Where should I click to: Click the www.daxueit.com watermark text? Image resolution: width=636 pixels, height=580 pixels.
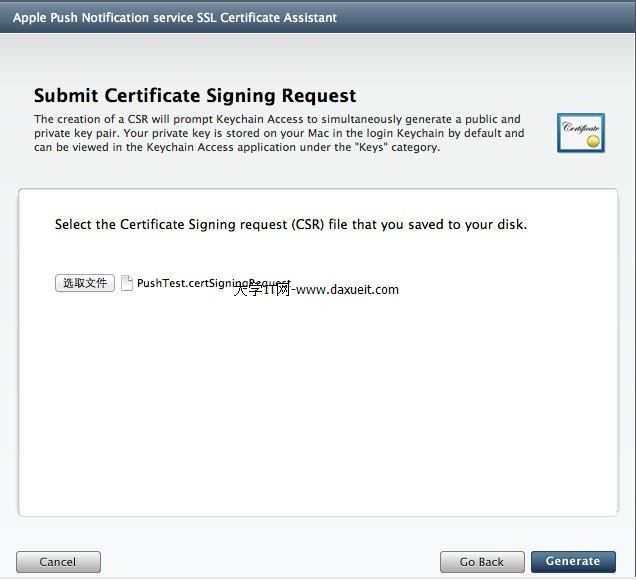coord(346,290)
